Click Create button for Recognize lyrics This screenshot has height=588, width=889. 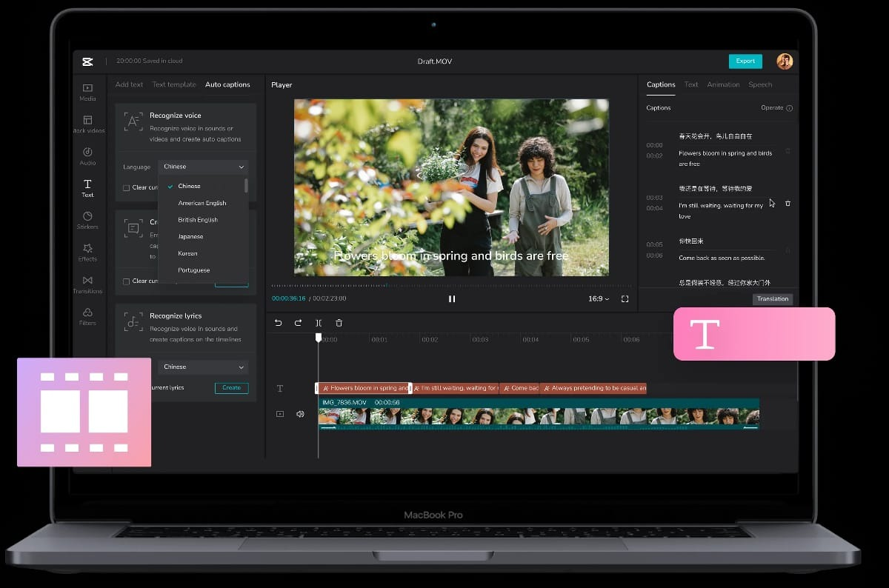click(x=231, y=387)
